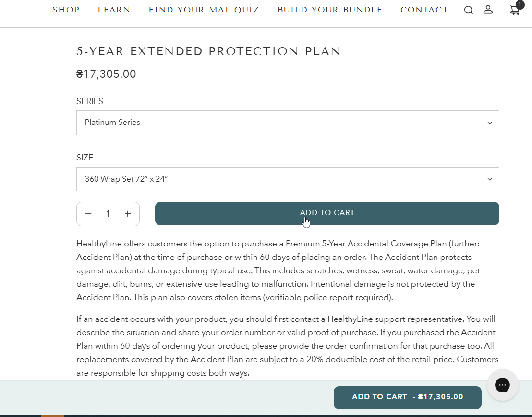Click the SIZE field label
532x417 pixels.
85,158
